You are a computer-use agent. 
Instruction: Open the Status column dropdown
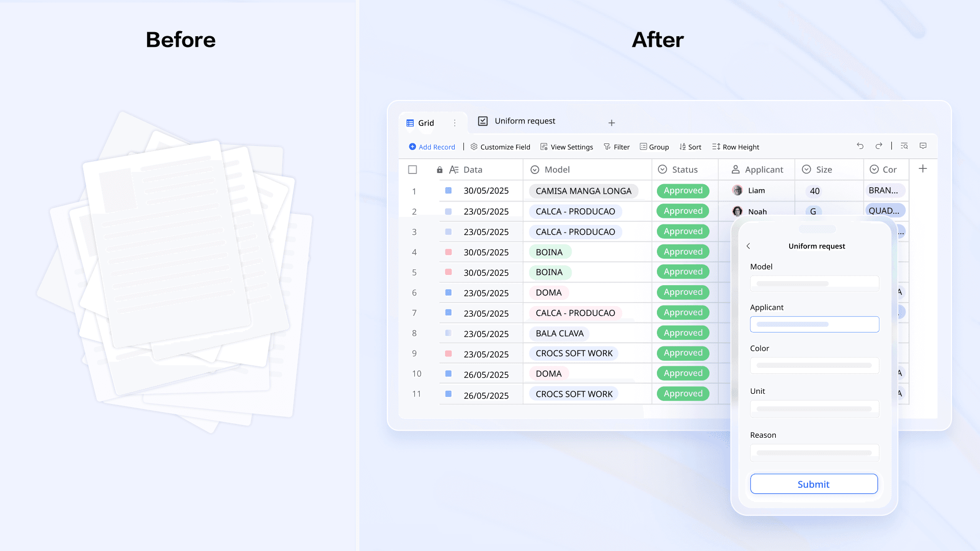[x=663, y=169]
